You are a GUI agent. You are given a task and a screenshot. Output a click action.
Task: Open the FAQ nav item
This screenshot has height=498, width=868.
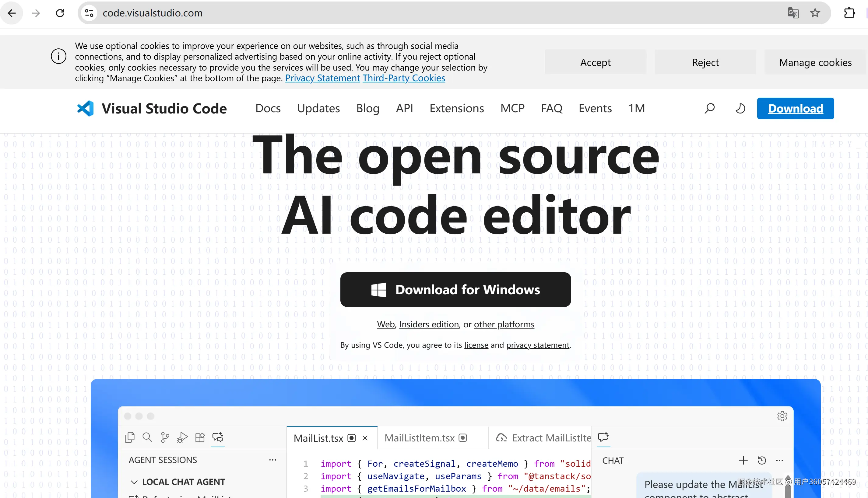551,108
